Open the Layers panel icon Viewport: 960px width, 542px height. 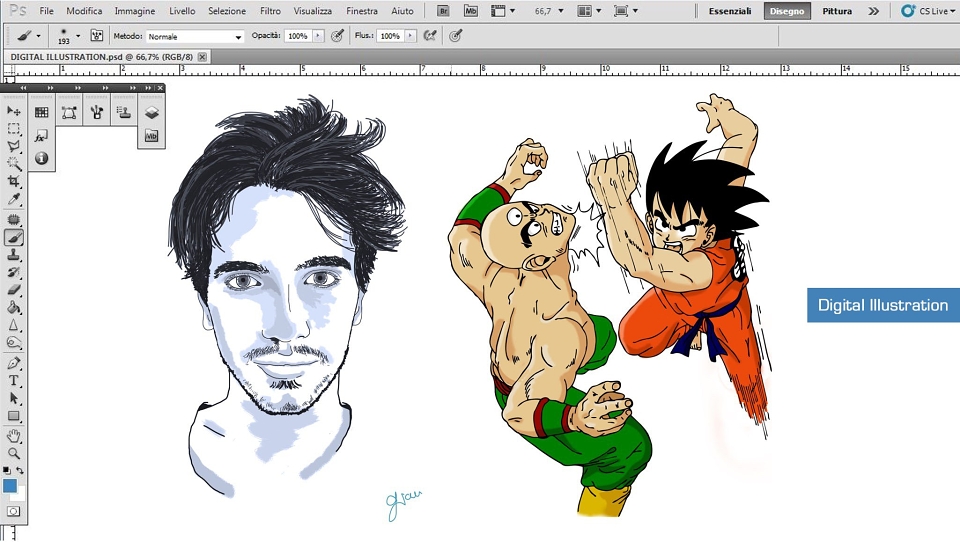(x=151, y=112)
